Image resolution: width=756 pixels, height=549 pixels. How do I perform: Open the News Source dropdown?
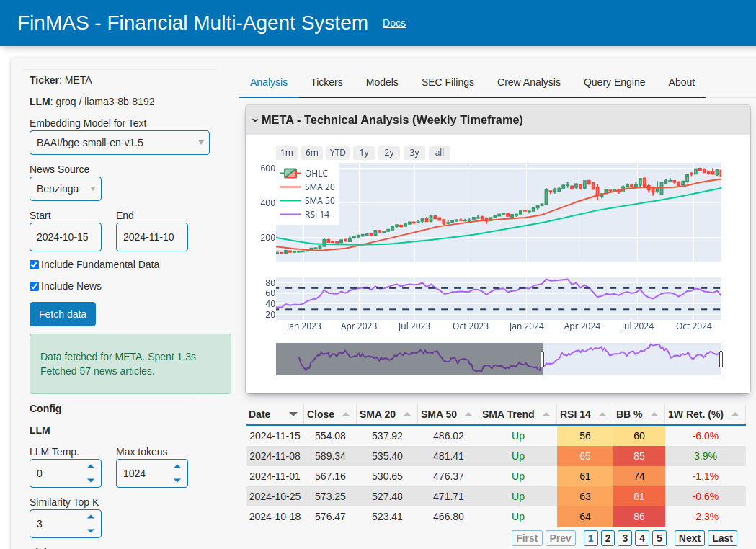pyautogui.click(x=66, y=188)
